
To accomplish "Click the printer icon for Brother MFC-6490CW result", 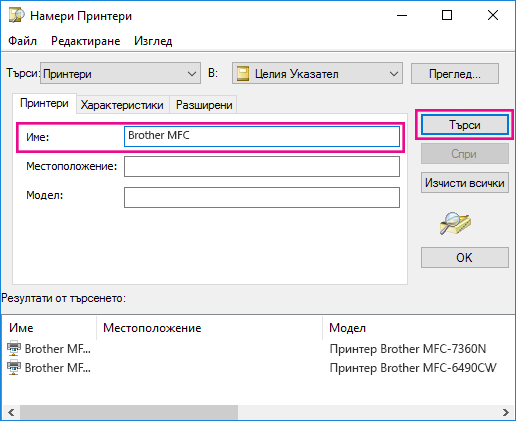I will coord(14,368).
